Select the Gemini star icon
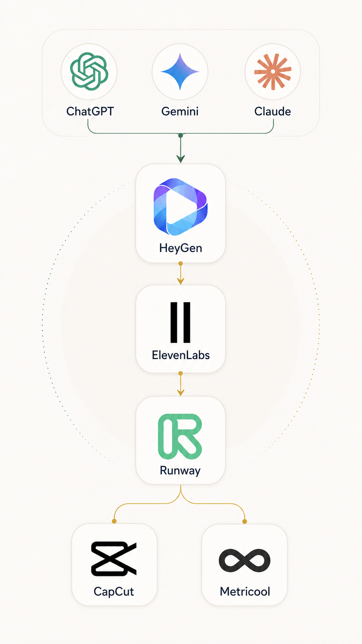Viewport: 362px width, 644px height. click(180, 72)
